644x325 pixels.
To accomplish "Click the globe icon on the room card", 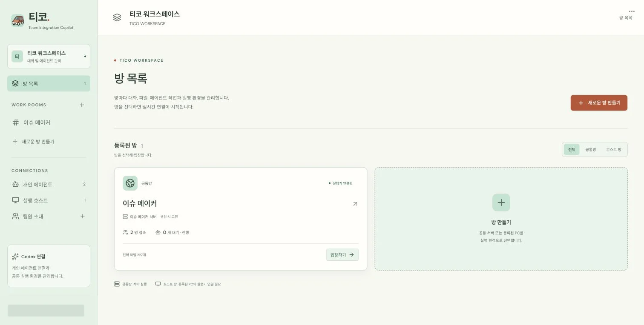I will (x=130, y=183).
